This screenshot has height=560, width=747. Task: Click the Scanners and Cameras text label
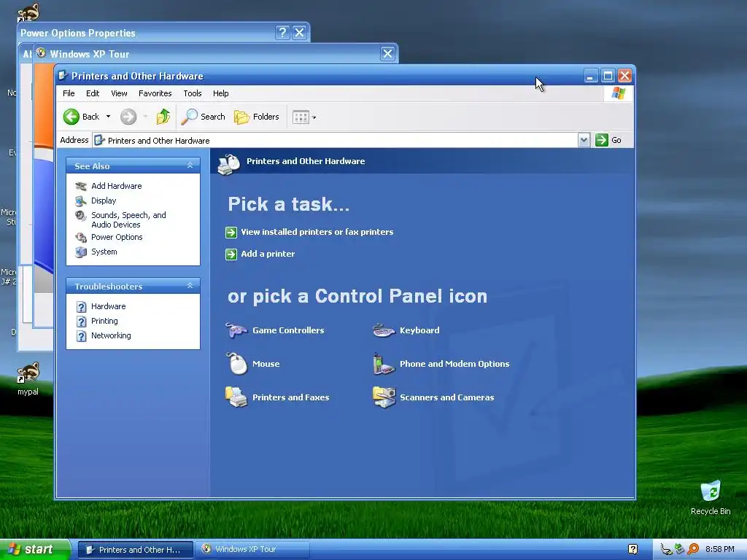pos(447,397)
